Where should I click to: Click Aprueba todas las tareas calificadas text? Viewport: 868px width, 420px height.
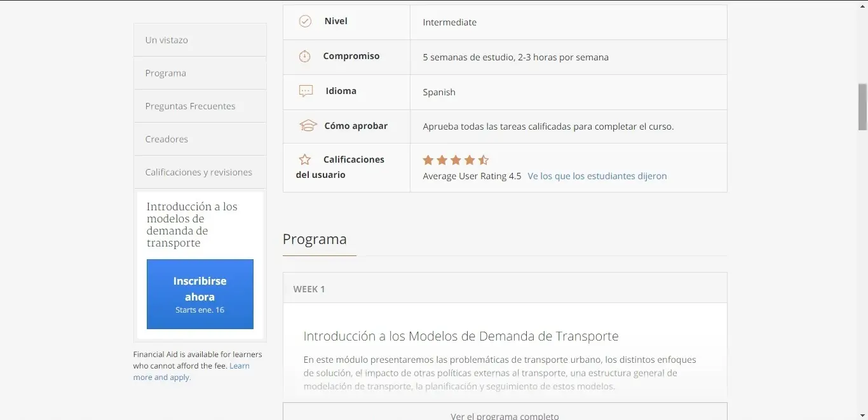pos(548,126)
